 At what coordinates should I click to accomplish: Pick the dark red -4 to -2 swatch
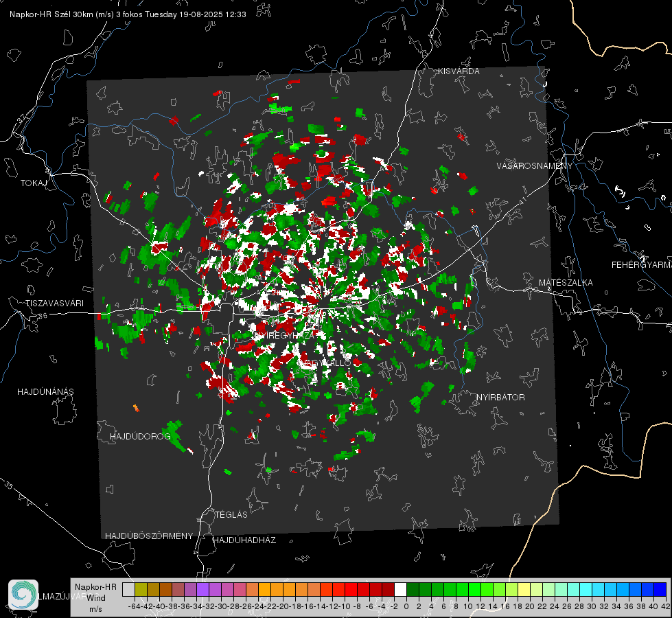pos(388,589)
